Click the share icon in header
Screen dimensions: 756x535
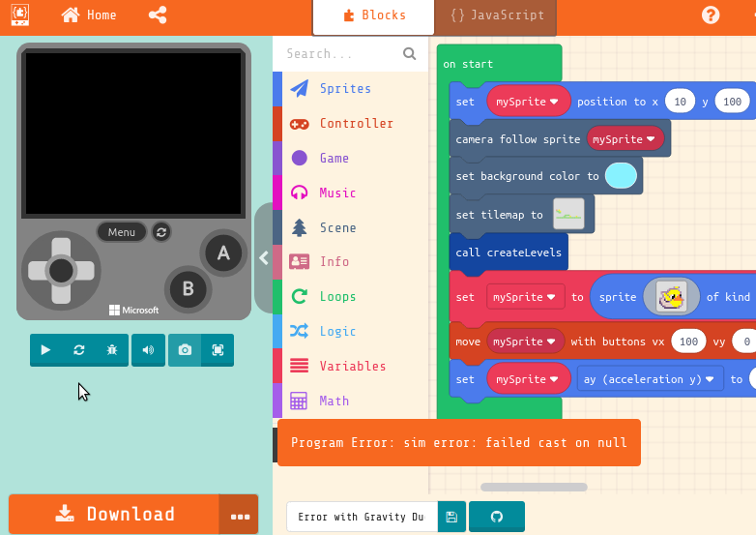point(158,15)
